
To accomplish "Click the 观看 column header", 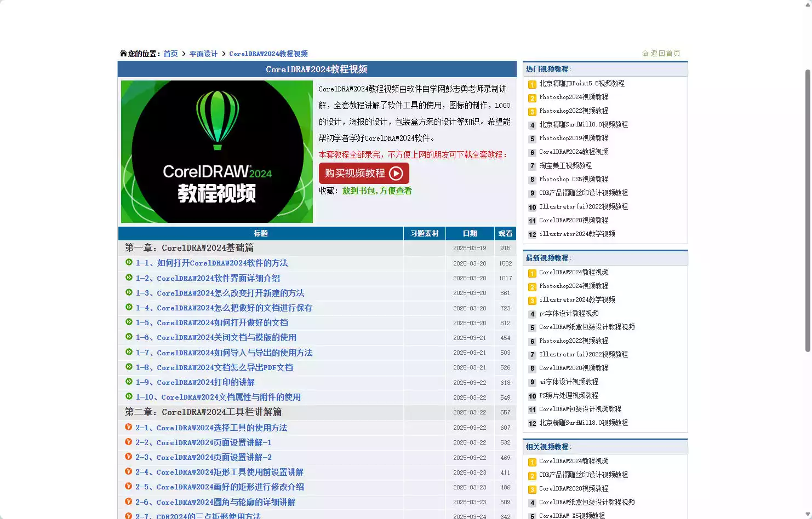I will [x=505, y=233].
